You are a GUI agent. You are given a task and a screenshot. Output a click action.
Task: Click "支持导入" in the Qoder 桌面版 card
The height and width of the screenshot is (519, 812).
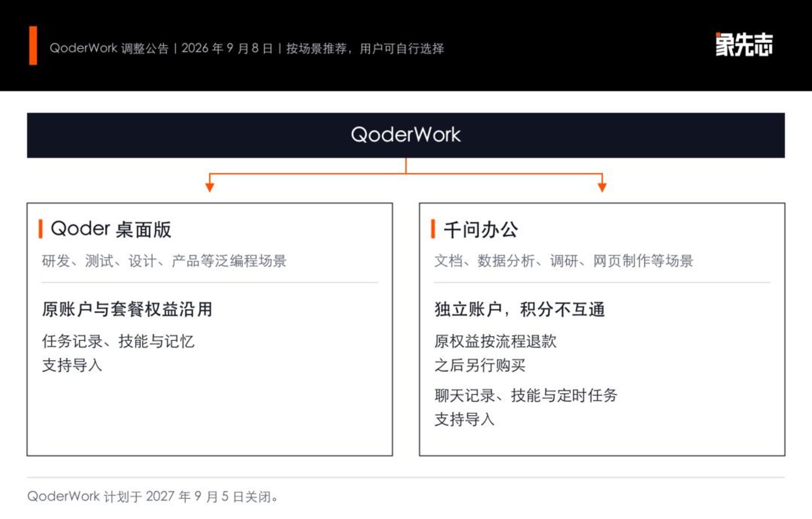[72, 365]
